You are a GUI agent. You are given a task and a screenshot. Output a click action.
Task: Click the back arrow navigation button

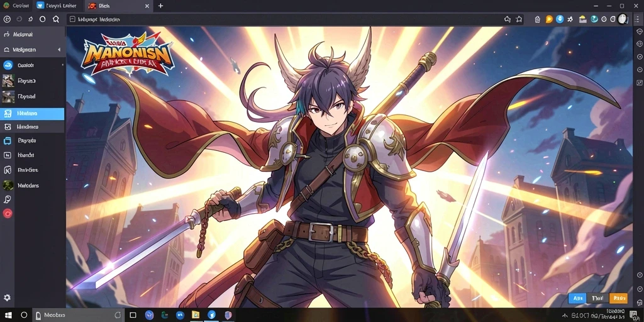(x=6, y=19)
